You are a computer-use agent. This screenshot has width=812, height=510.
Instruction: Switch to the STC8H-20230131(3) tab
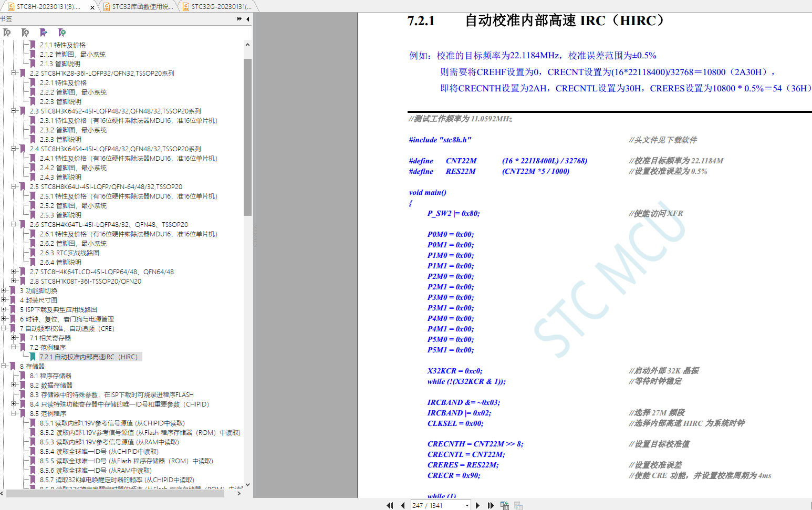pos(48,7)
